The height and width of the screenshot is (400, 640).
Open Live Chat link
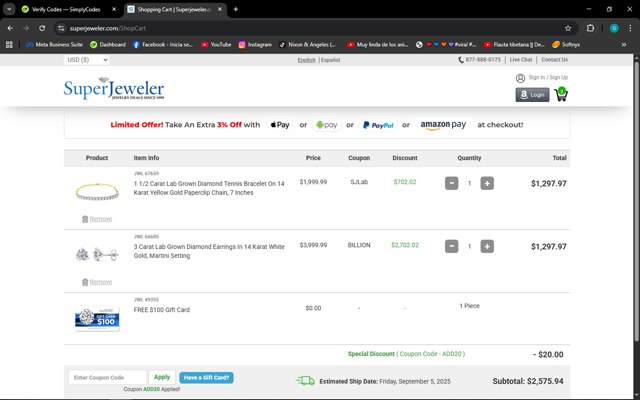click(521, 60)
